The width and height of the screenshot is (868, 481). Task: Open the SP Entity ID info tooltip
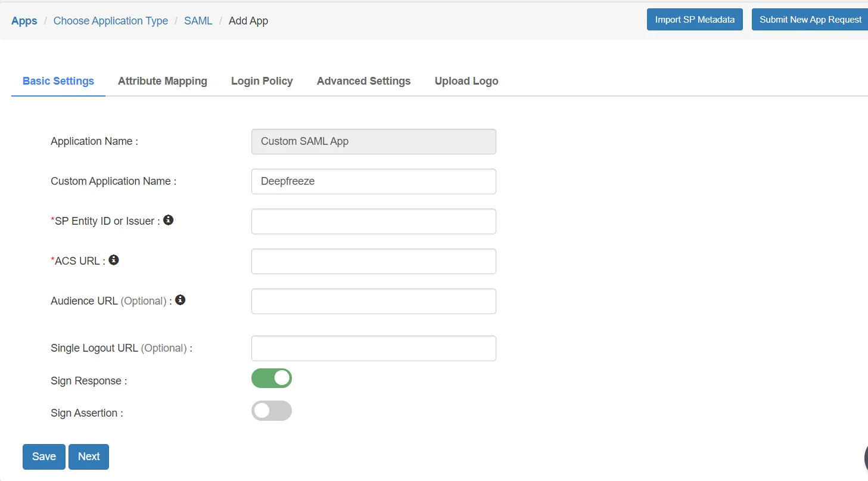168,220
